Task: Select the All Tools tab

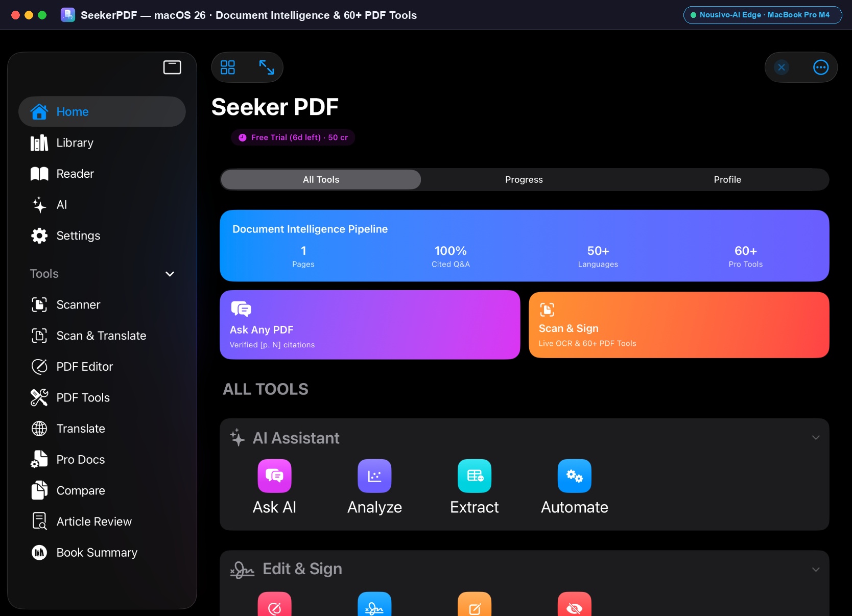Action: [321, 180]
